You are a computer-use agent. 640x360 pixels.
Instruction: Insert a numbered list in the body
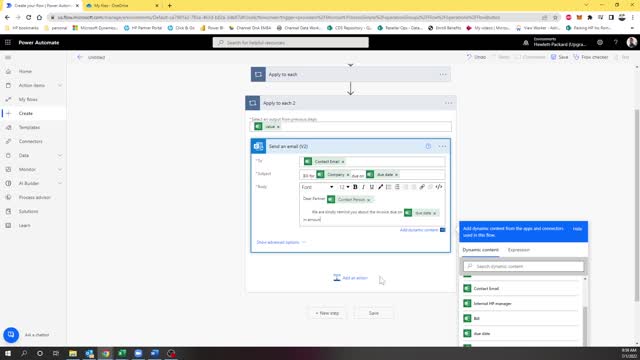(397, 187)
